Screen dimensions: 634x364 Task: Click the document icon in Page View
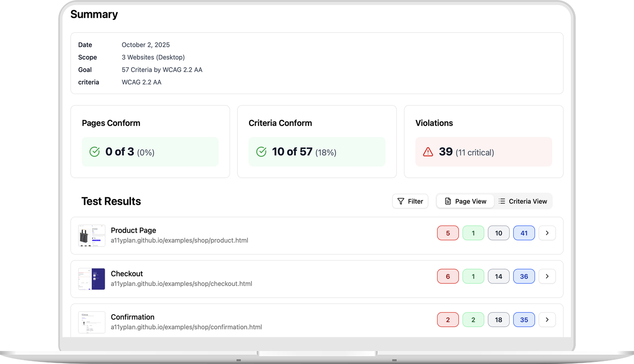coord(448,201)
